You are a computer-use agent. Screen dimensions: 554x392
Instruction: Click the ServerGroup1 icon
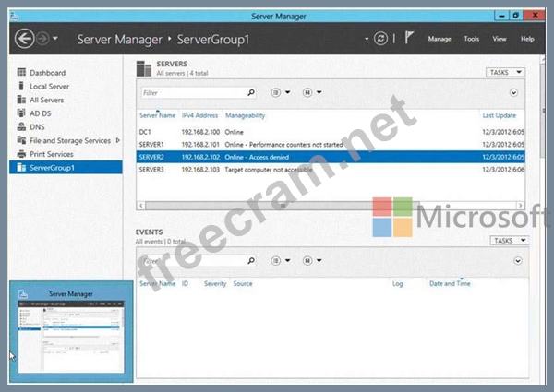tap(21, 167)
